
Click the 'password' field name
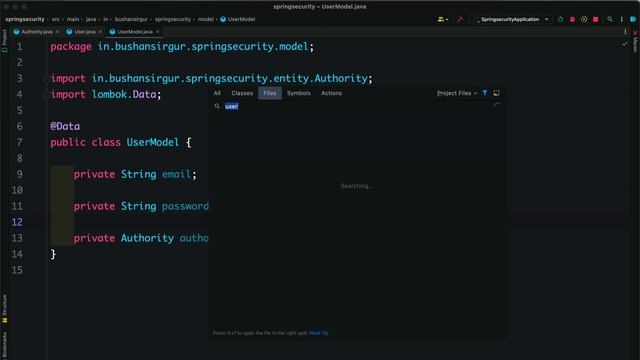click(x=185, y=206)
